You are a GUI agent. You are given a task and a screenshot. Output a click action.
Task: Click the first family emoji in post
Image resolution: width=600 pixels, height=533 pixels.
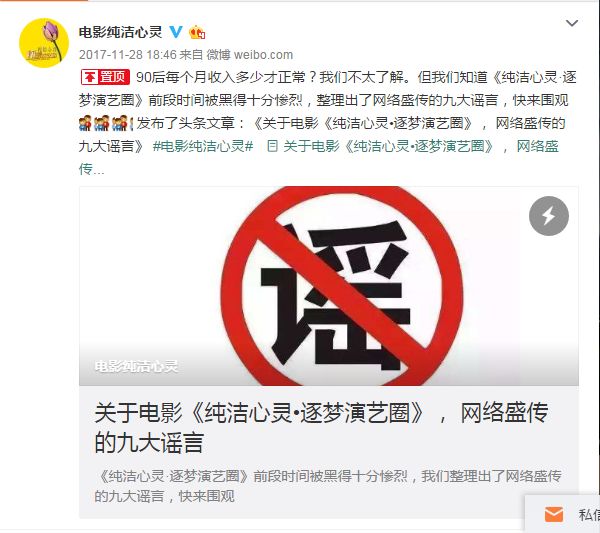click(85, 123)
